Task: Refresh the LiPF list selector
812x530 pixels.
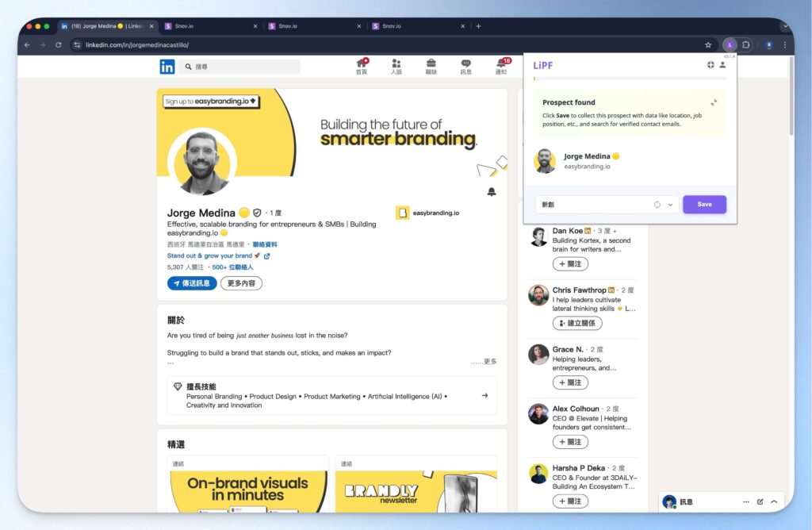Action: pos(657,205)
